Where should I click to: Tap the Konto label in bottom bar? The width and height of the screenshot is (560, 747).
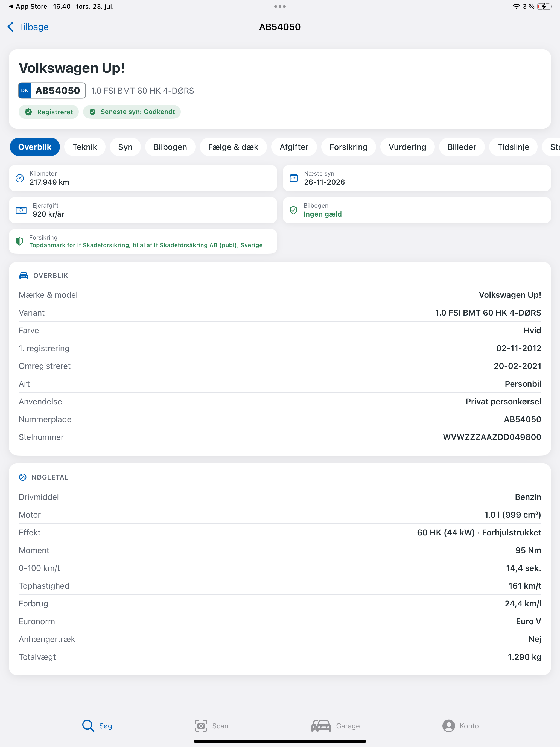(469, 726)
